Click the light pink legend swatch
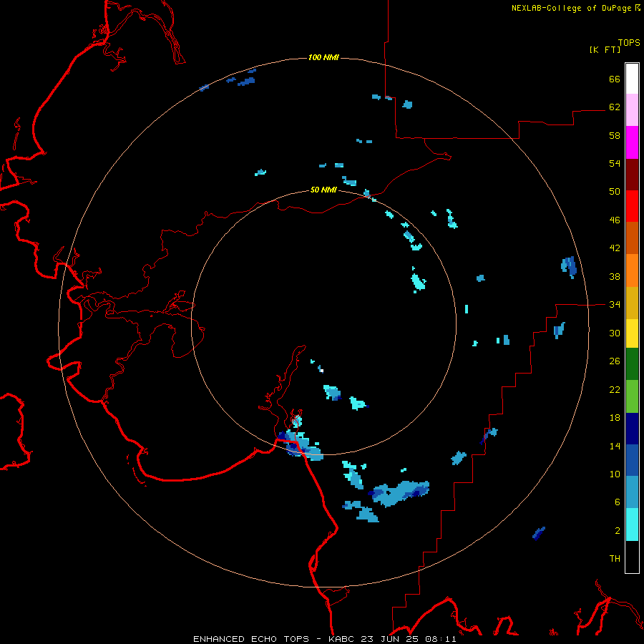The width and height of the screenshot is (644, 644). click(x=632, y=110)
